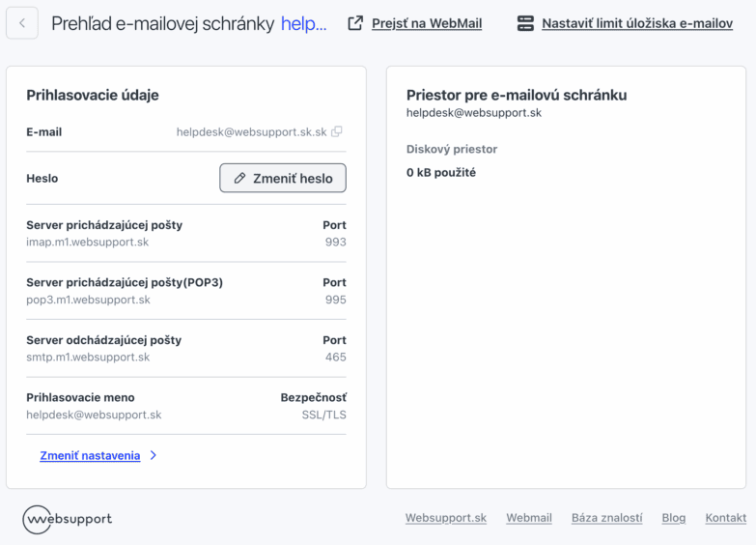756x545 pixels.
Task: Open the Zmeniť nastavenia link
Action: coord(90,455)
